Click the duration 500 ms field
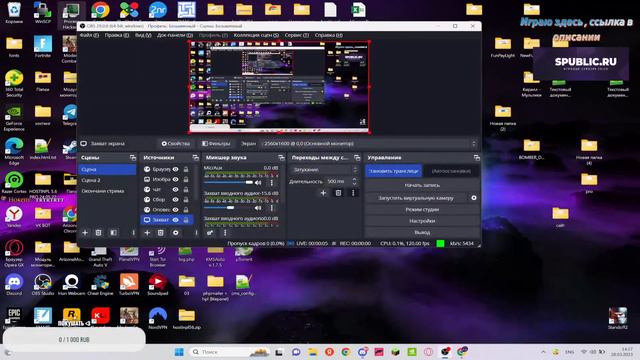 click(338, 181)
